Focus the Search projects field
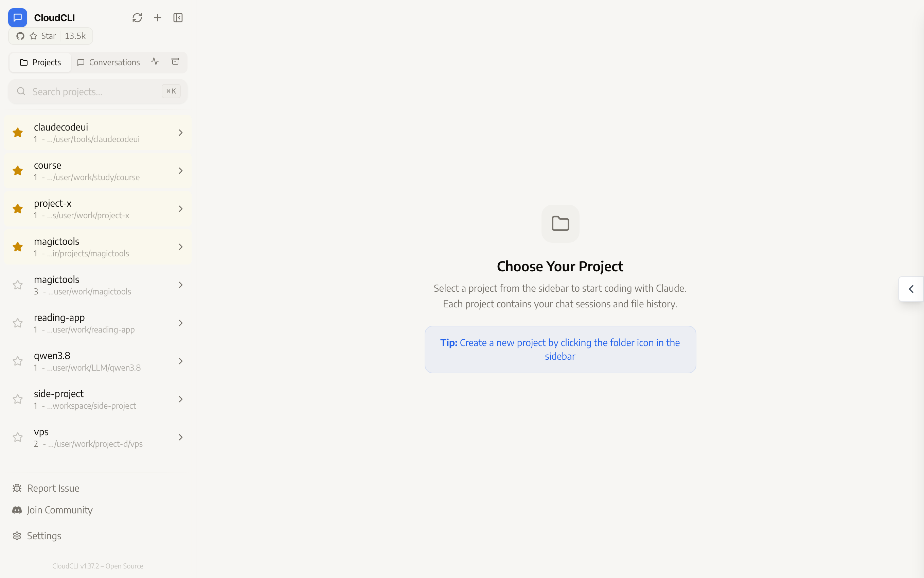This screenshot has height=578, width=924. 98,91
